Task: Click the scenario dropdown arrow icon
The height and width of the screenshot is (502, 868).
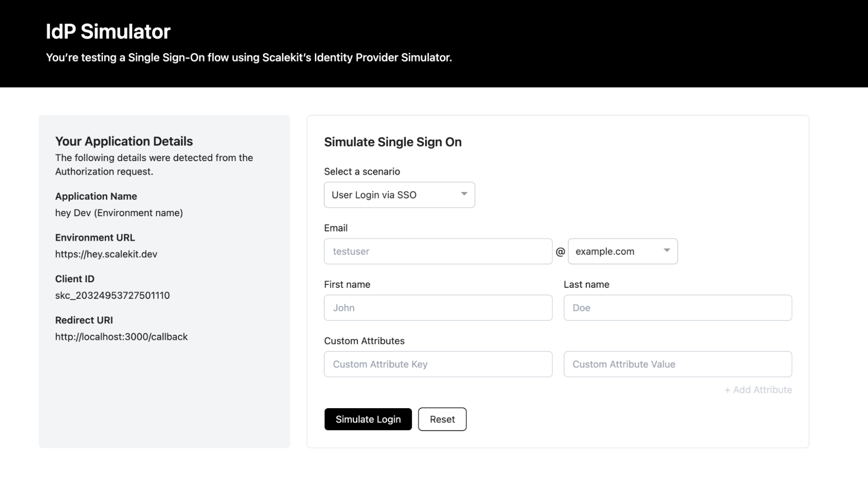Action: click(x=464, y=194)
